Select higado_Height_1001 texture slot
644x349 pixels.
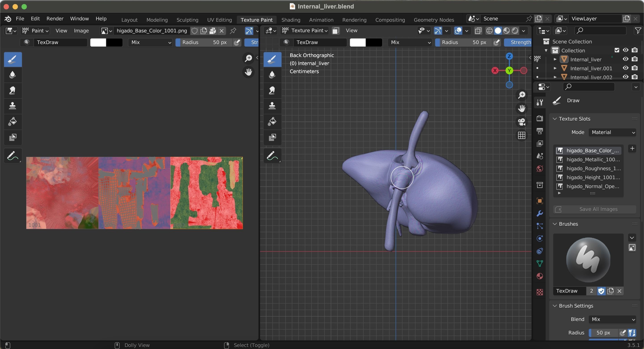coord(588,177)
